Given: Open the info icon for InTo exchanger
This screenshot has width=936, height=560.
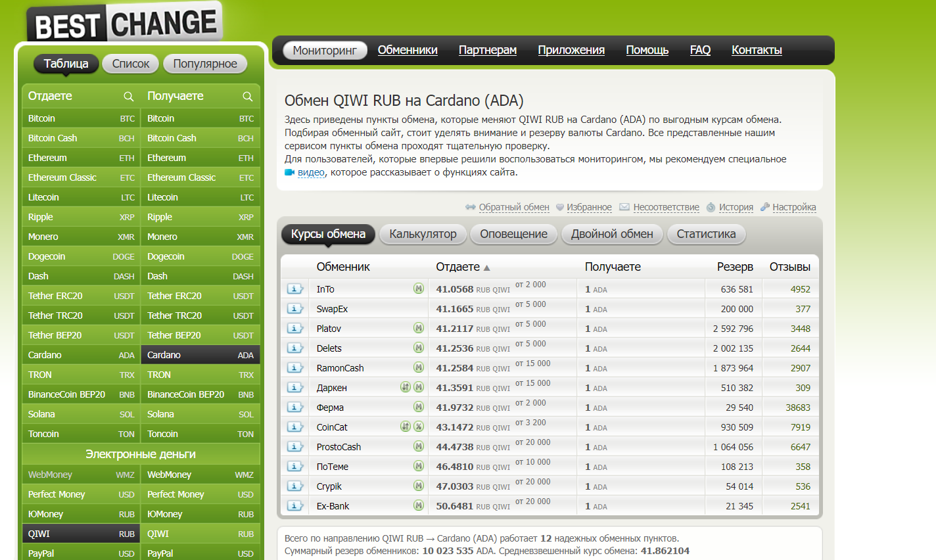Looking at the screenshot, I should tap(295, 289).
